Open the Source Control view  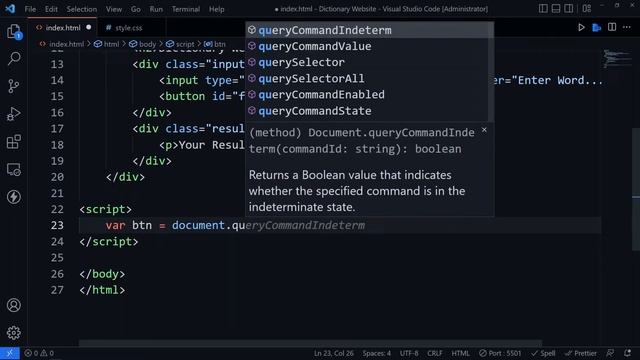tap(13, 86)
